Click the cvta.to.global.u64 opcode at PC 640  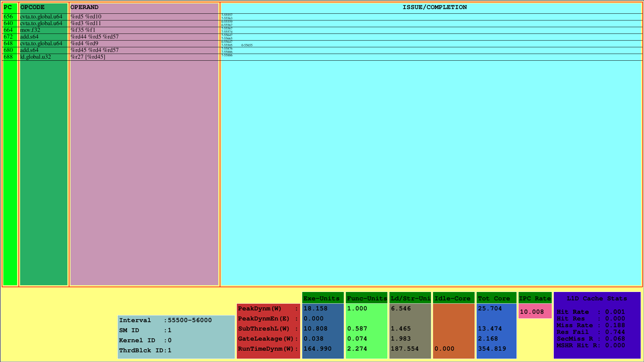pyautogui.click(x=41, y=23)
